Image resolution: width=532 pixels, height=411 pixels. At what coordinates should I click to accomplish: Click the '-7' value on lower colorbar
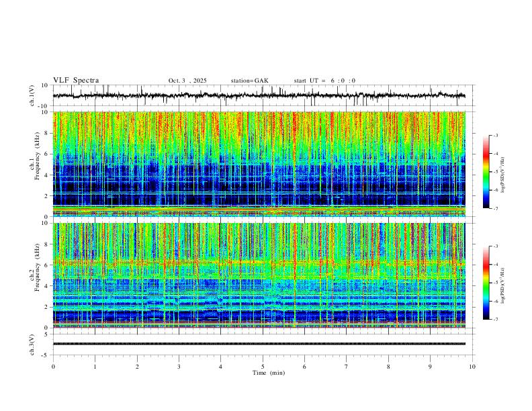point(495,320)
